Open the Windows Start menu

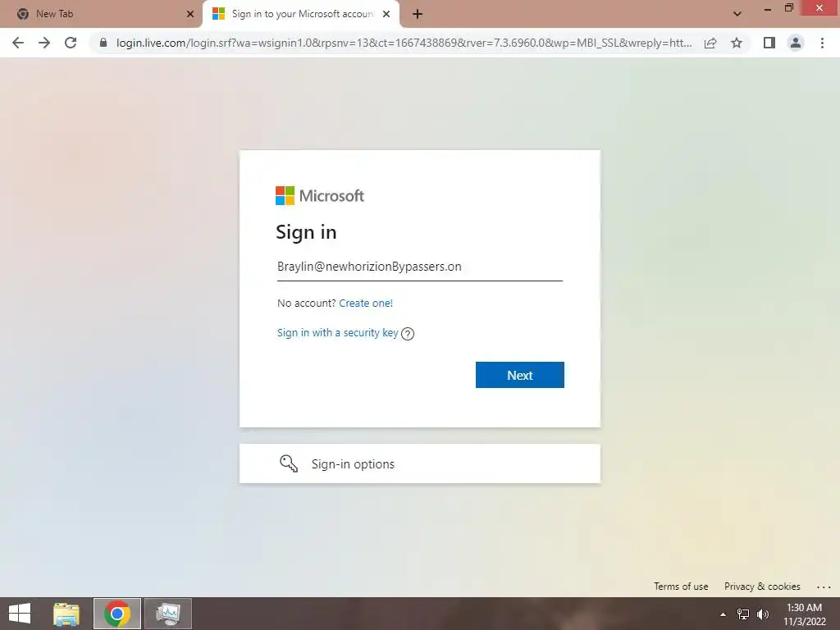(x=20, y=614)
